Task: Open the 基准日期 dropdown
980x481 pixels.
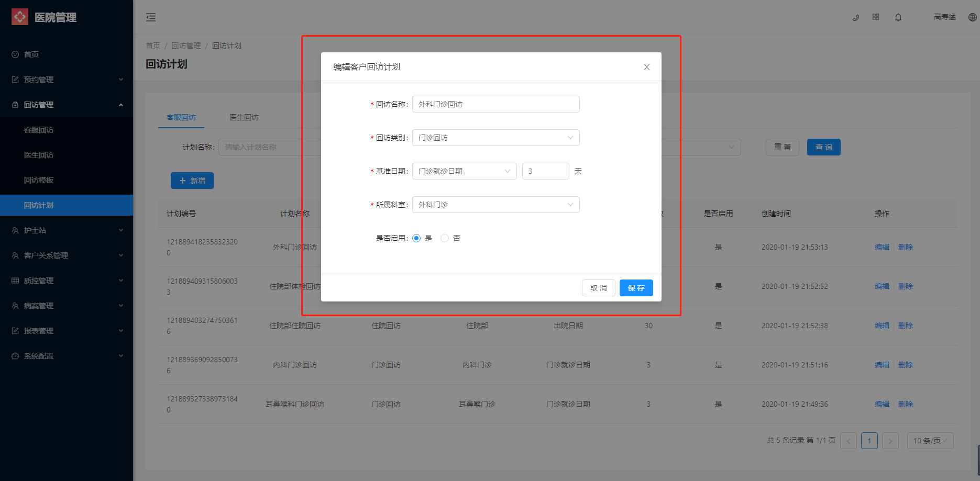Action: click(x=465, y=171)
